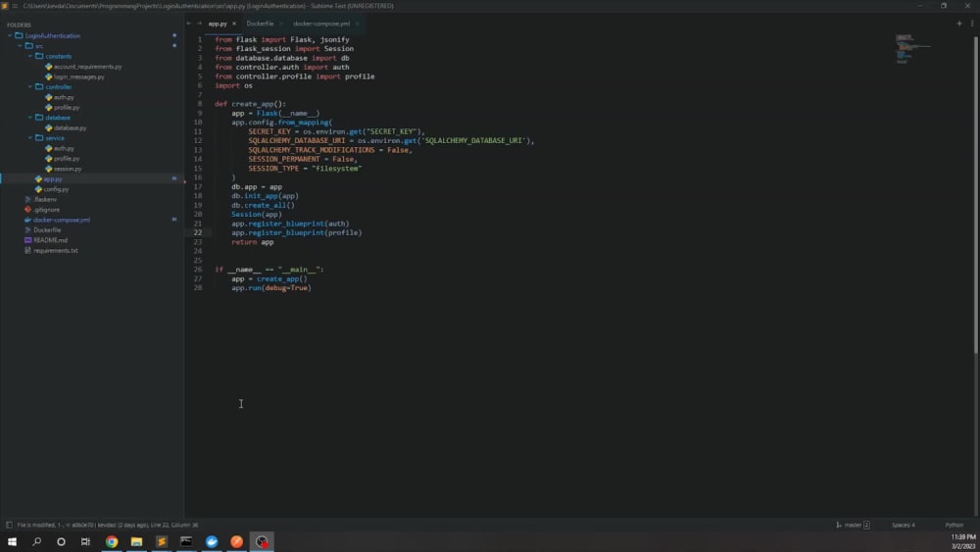Image resolution: width=980 pixels, height=552 pixels.
Task: Open auth.py under controller folder
Action: [x=63, y=97]
